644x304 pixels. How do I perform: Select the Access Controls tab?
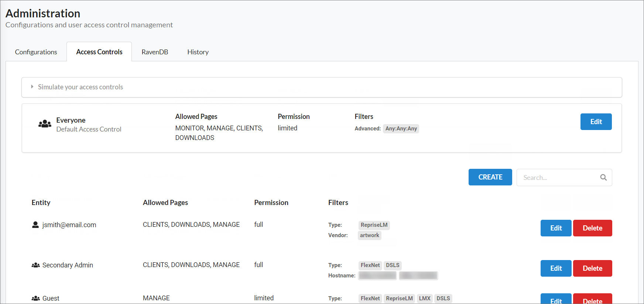coord(99,52)
